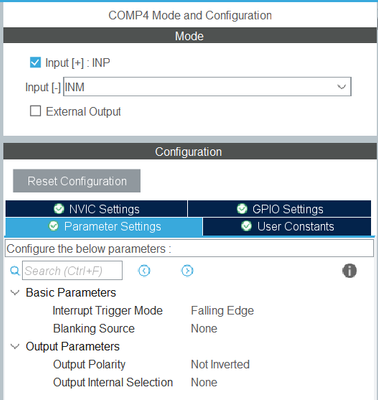Viewport: 378px width, 400px height.
Task: Open the parameter info icon
Action: tap(349, 271)
